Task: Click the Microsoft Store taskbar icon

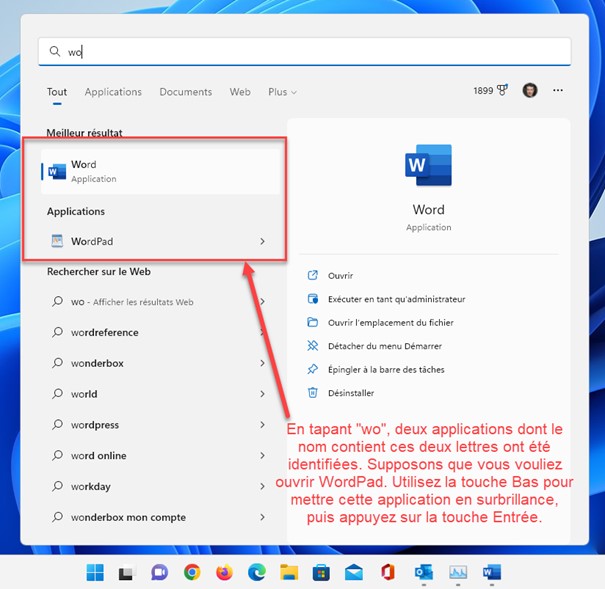Action: [x=322, y=573]
